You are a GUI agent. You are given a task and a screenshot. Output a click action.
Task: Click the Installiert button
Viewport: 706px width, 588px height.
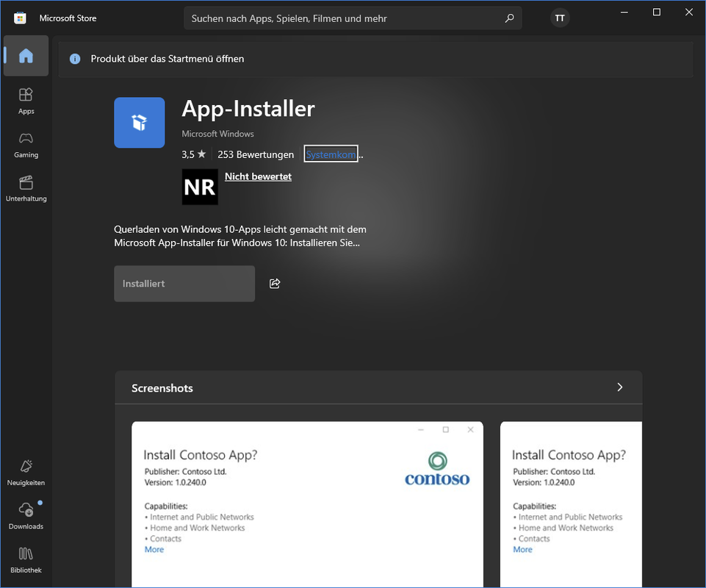(x=184, y=284)
